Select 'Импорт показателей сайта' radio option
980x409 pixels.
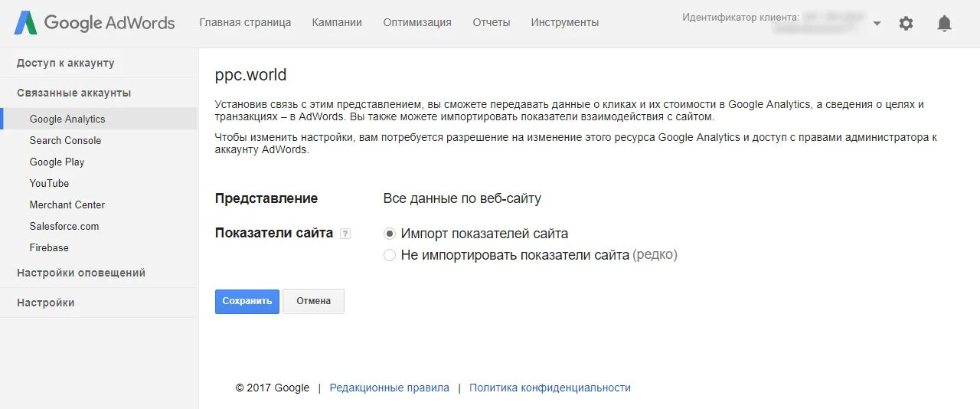pos(390,234)
